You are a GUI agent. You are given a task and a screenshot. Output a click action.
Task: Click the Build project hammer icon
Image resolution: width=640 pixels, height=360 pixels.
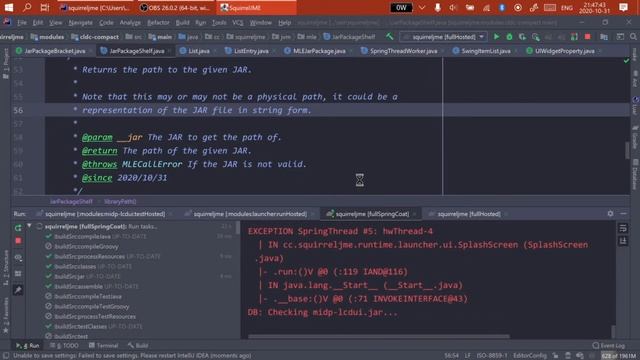pos(390,37)
